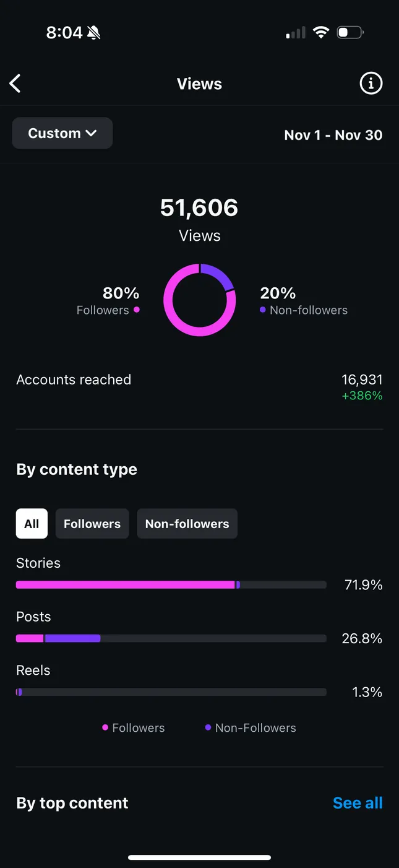
Task: Select the Followers filter chip
Action: [92, 524]
